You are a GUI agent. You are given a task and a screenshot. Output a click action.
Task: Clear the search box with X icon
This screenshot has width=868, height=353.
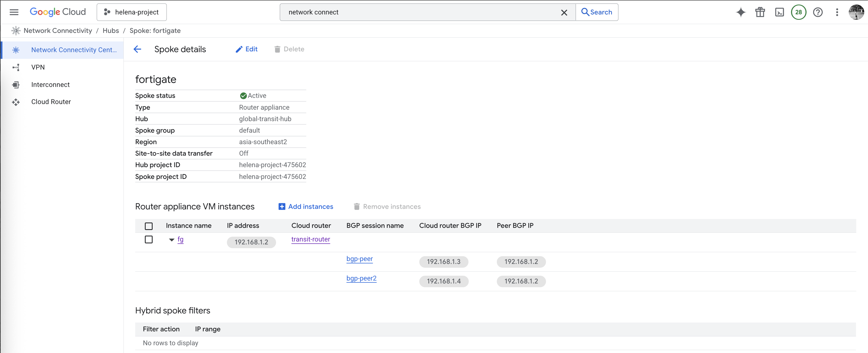(x=564, y=13)
